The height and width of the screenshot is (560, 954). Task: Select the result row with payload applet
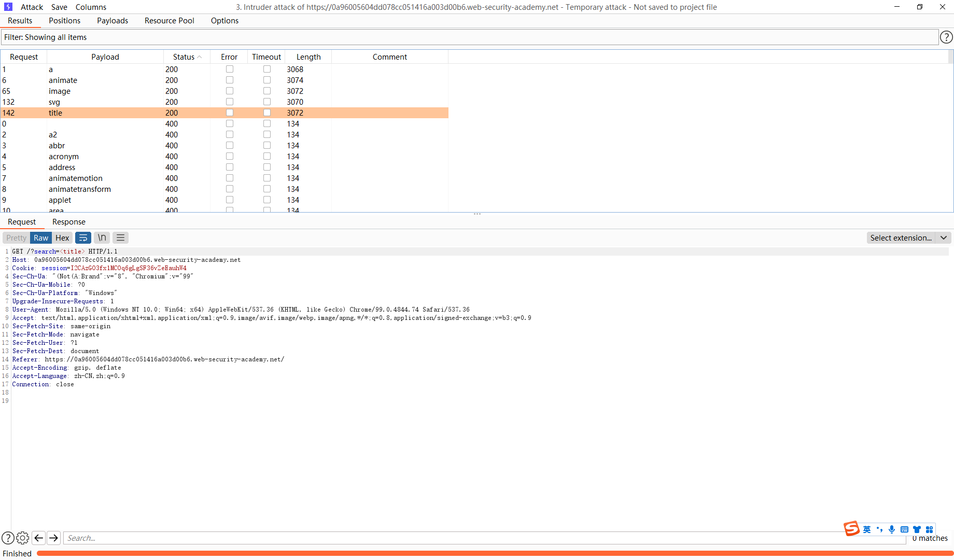[x=224, y=200]
